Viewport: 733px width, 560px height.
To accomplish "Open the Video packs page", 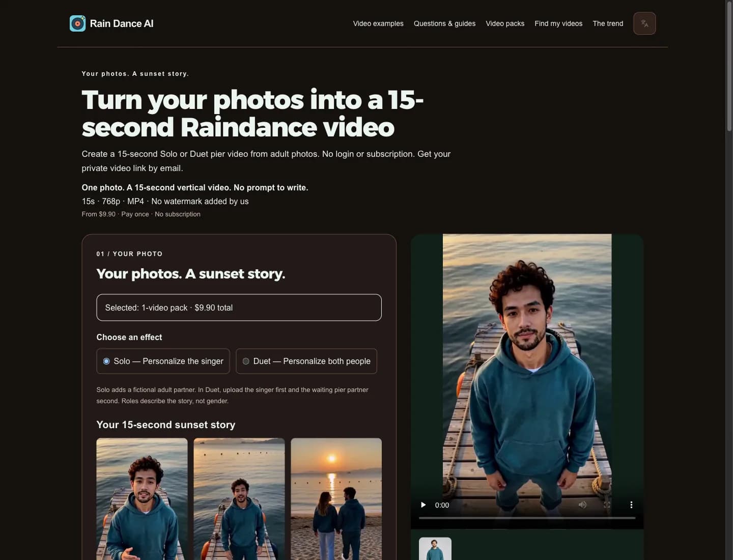I will click(505, 23).
